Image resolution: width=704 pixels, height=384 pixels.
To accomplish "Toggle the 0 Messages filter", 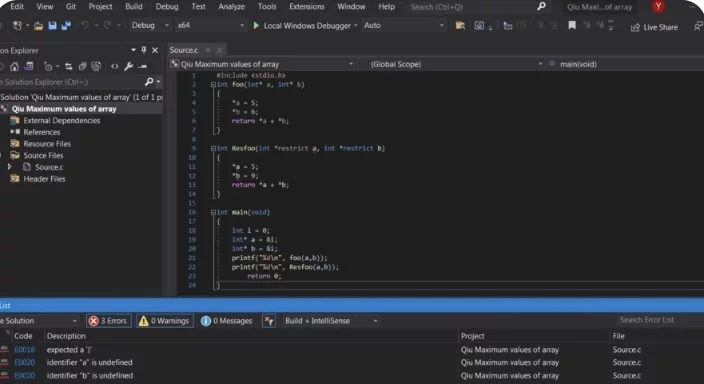I will click(x=227, y=321).
